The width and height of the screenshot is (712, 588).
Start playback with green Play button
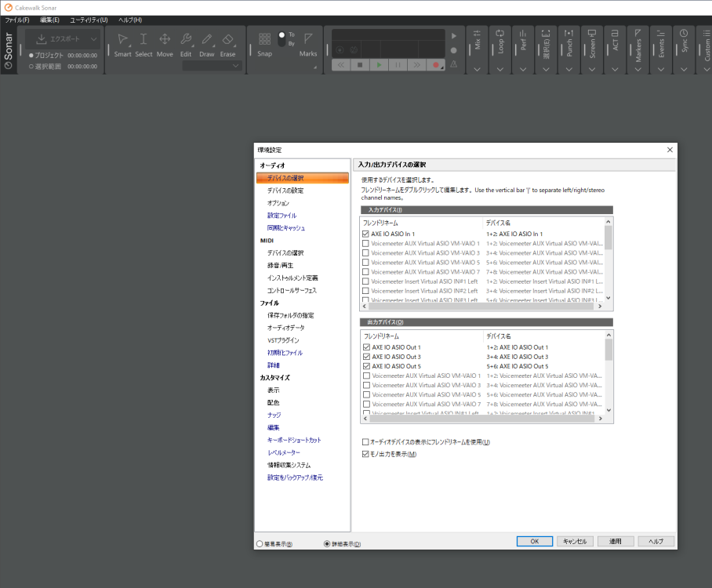[x=379, y=65]
